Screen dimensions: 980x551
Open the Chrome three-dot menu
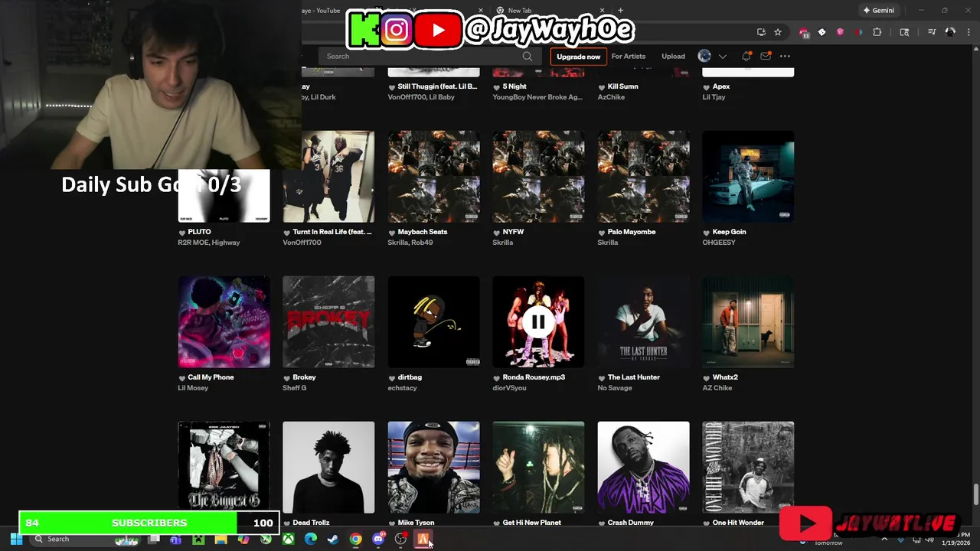pyautogui.click(x=968, y=32)
